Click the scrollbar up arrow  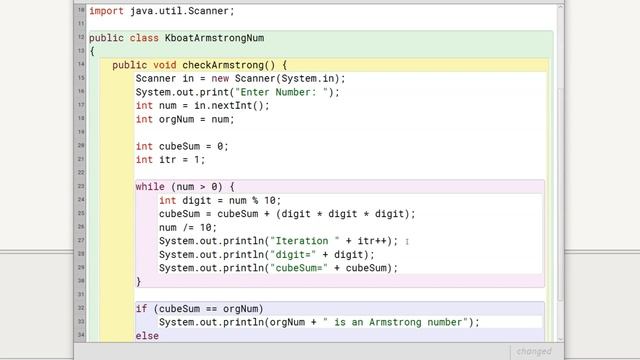click(x=560, y=7)
